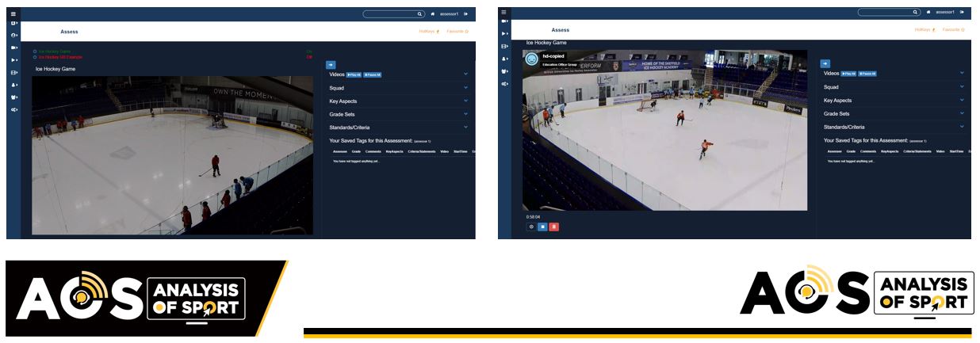
Task: Click the search magnifier in the left window
Action: click(x=420, y=13)
